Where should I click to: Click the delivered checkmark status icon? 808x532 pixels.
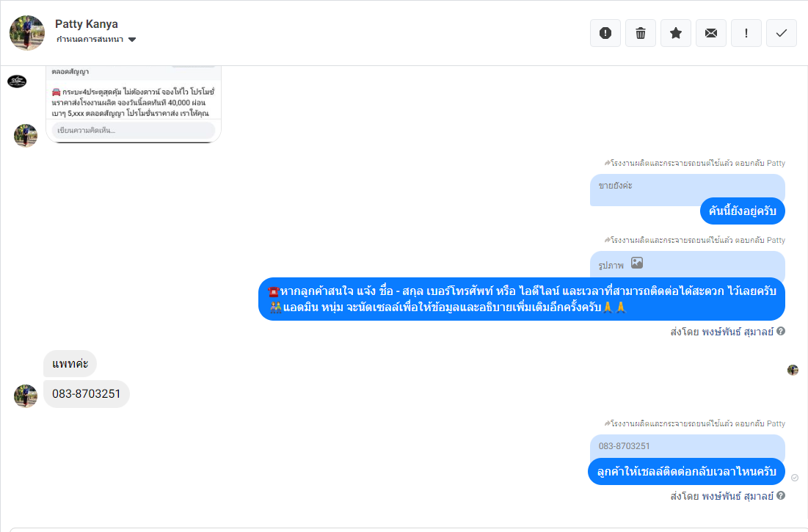[x=795, y=478]
